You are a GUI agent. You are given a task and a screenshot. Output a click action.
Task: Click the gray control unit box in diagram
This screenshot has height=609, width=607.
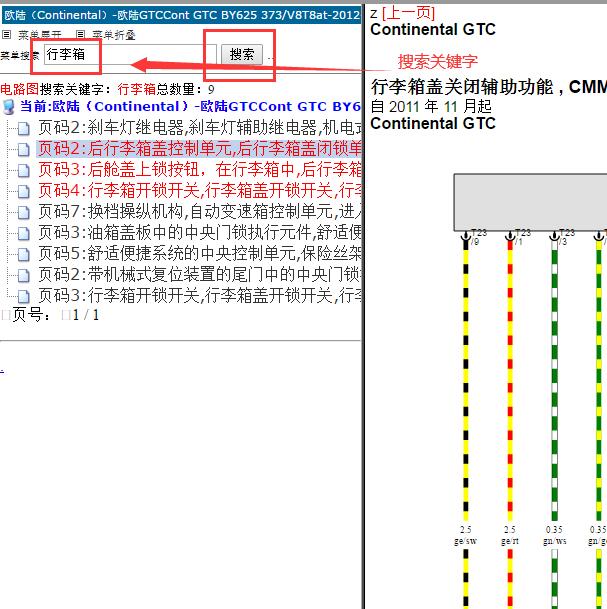[530, 202]
